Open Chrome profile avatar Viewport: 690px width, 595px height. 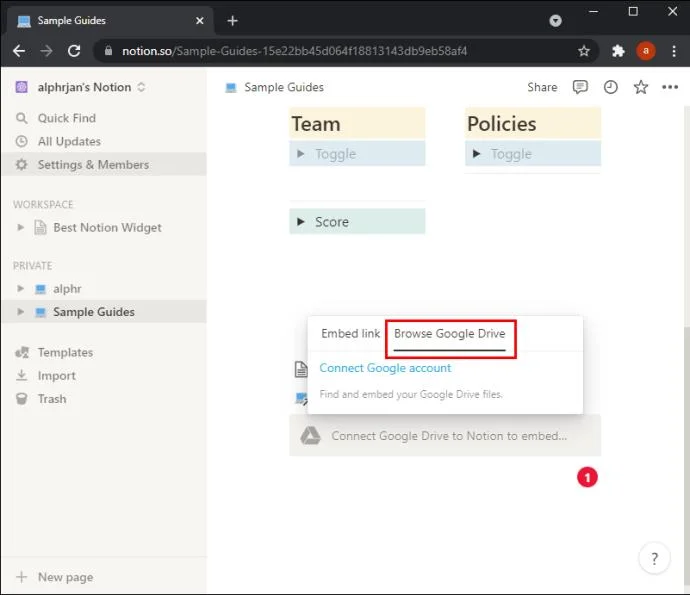(x=646, y=51)
